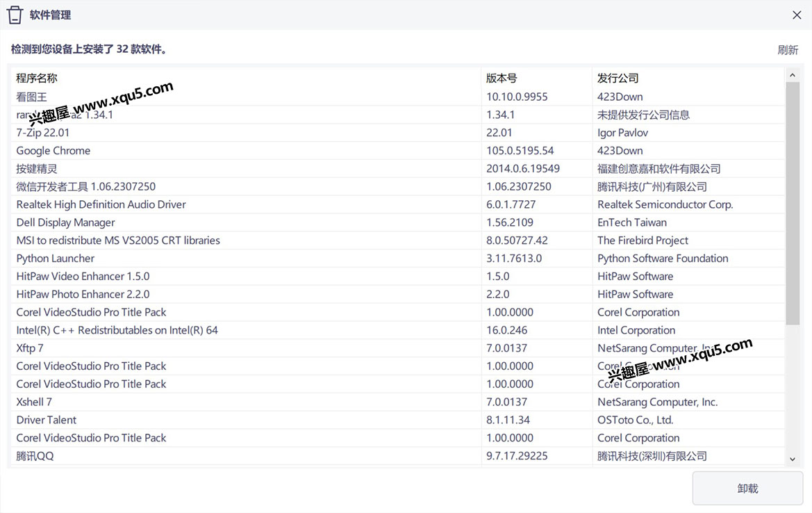This screenshot has height=513, width=812.
Task: Click the publisher 福建创意嘉和软件有限公司
Action: (658, 169)
